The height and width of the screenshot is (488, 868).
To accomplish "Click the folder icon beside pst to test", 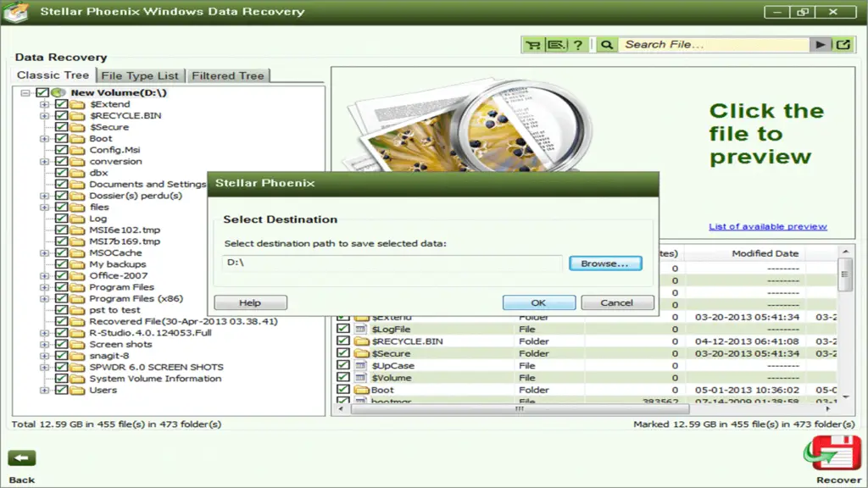I will point(77,310).
